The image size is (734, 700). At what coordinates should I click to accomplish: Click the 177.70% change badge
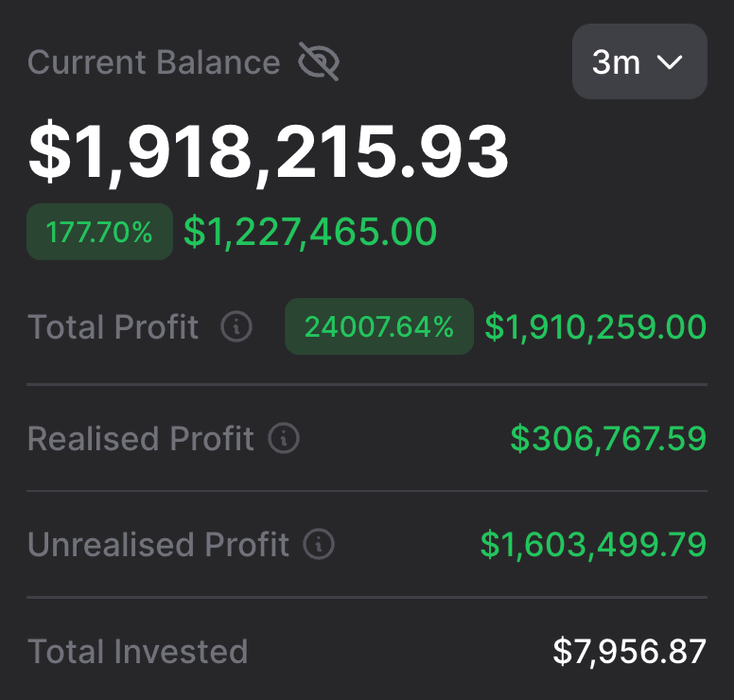click(99, 232)
